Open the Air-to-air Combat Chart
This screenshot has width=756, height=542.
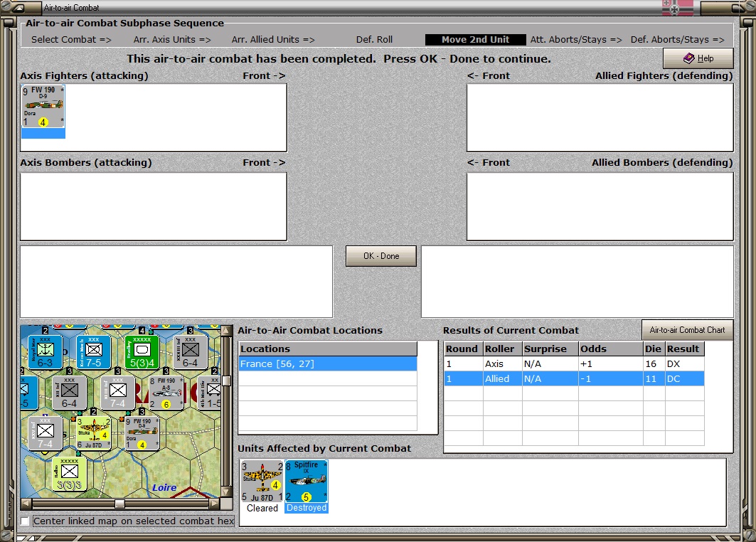click(687, 330)
